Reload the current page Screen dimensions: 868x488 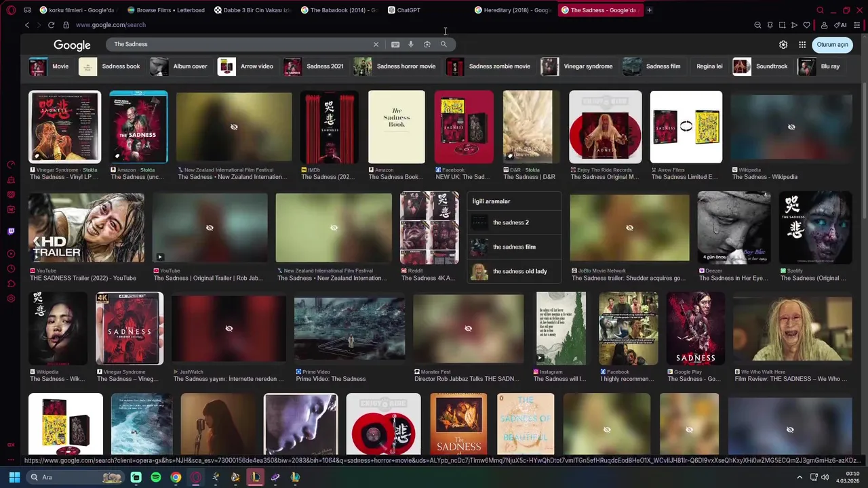coord(51,25)
